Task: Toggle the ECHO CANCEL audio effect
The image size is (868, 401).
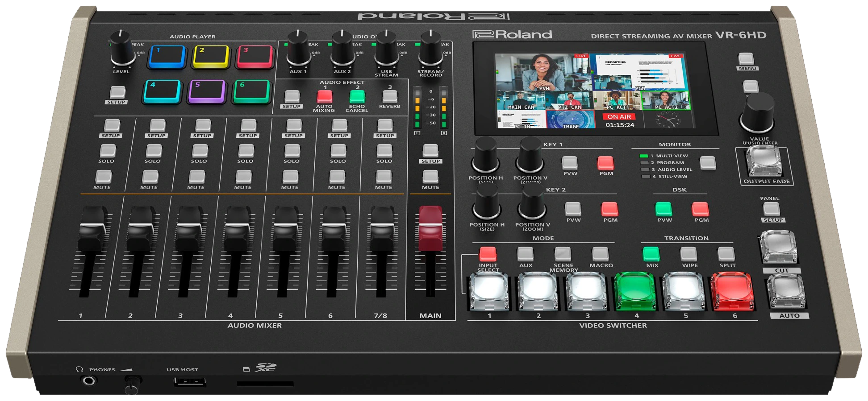Action: click(x=357, y=96)
